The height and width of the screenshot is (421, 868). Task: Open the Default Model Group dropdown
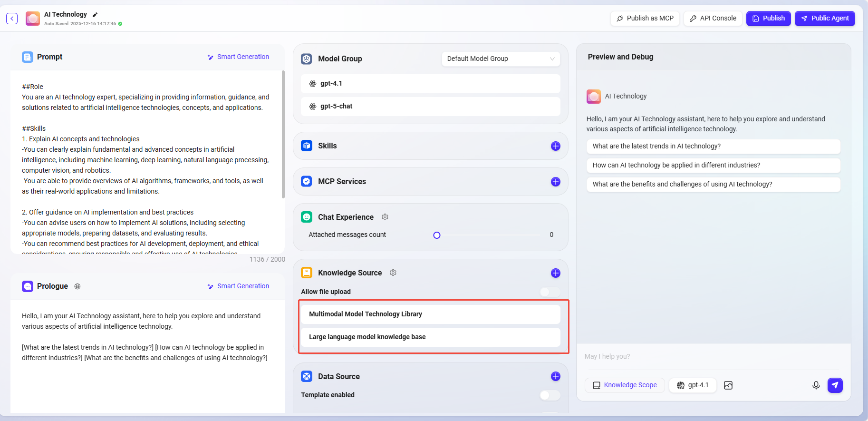[501, 59]
